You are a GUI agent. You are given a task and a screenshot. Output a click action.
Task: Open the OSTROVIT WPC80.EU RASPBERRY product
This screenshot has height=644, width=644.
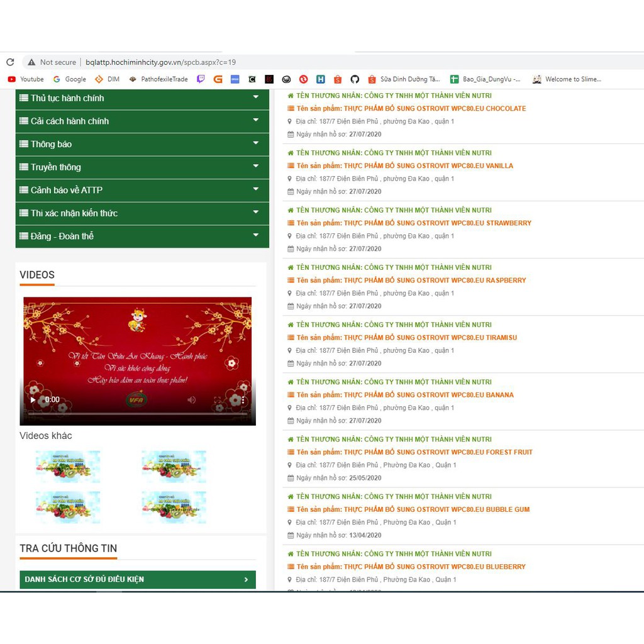(411, 280)
